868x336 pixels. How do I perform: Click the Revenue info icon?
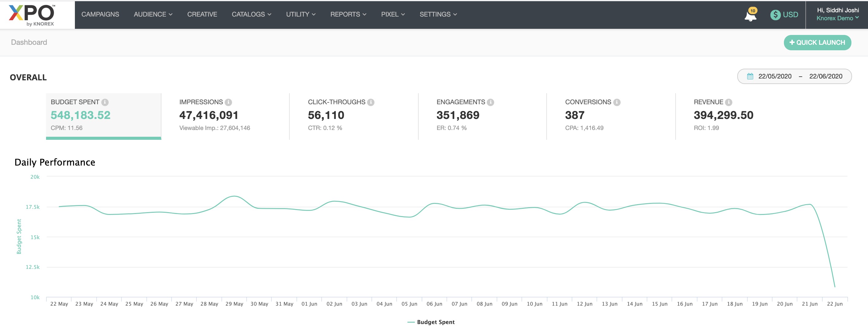click(x=729, y=102)
